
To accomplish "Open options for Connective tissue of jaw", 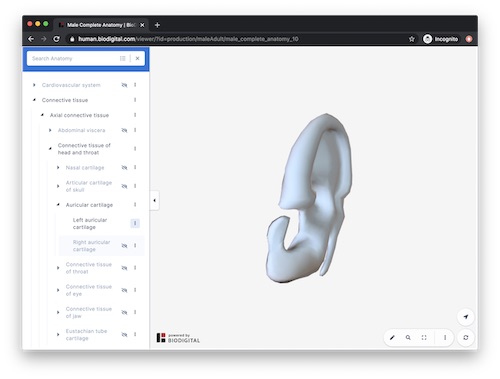I will (135, 312).
